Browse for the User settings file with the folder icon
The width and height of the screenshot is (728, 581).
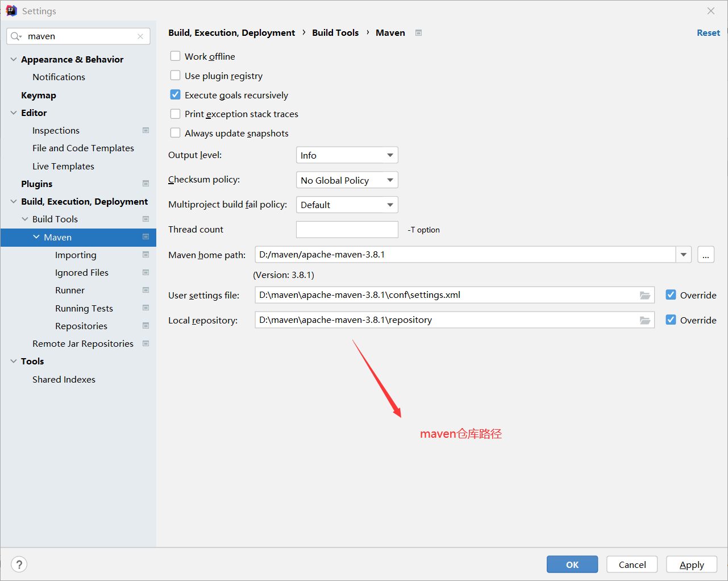pyautogui.click(x=645, y=295)
